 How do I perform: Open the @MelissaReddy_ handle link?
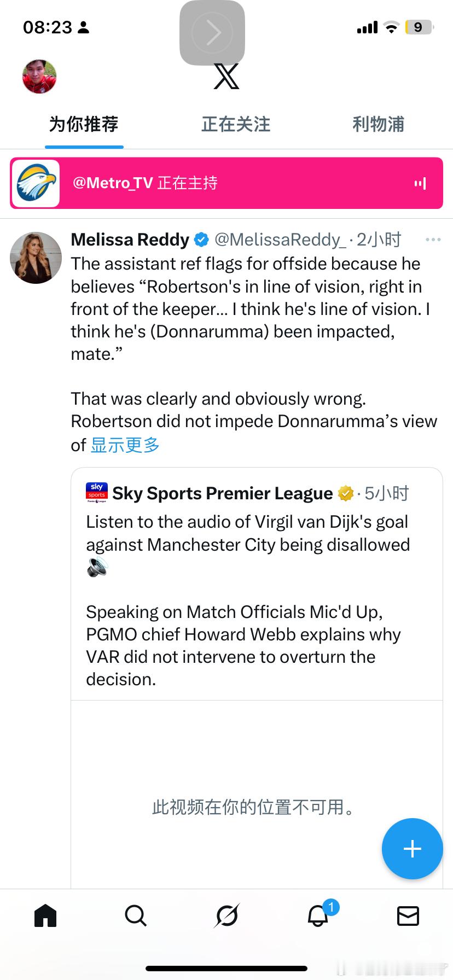tap(280, 240)
